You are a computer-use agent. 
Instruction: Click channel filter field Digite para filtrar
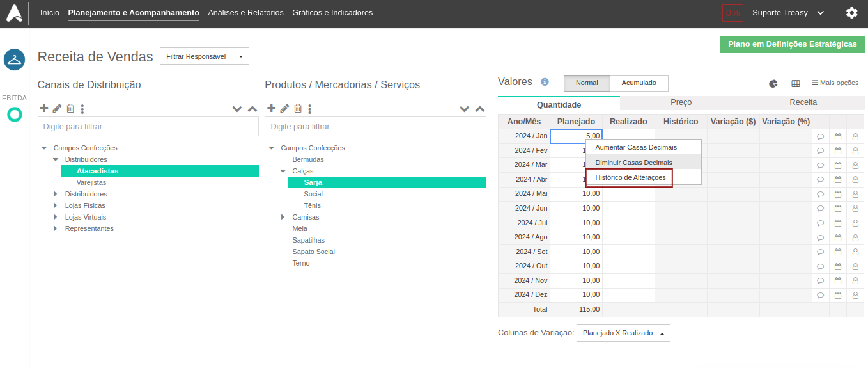(x=148, y=127)
